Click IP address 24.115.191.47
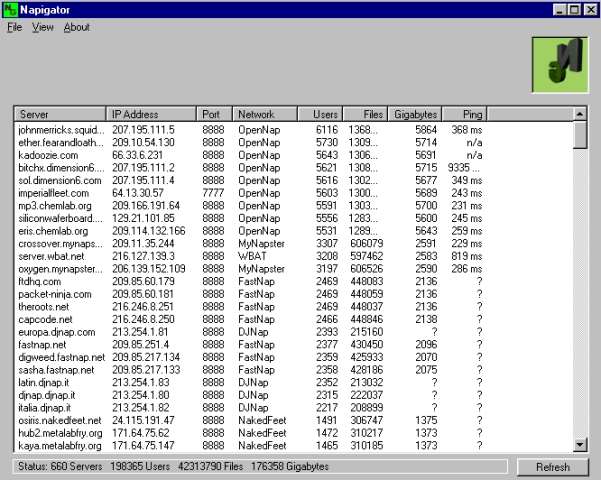 (x=143, y=421)
